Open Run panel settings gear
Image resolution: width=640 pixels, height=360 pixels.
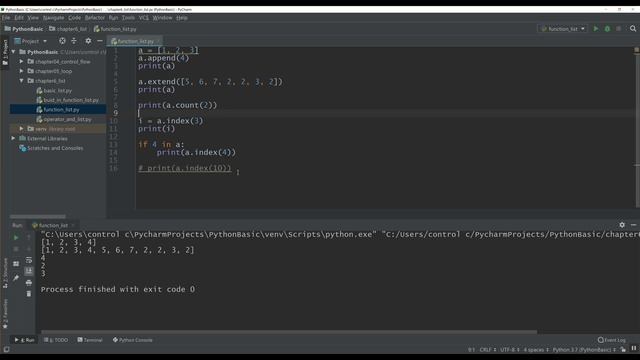click(622, 225)
